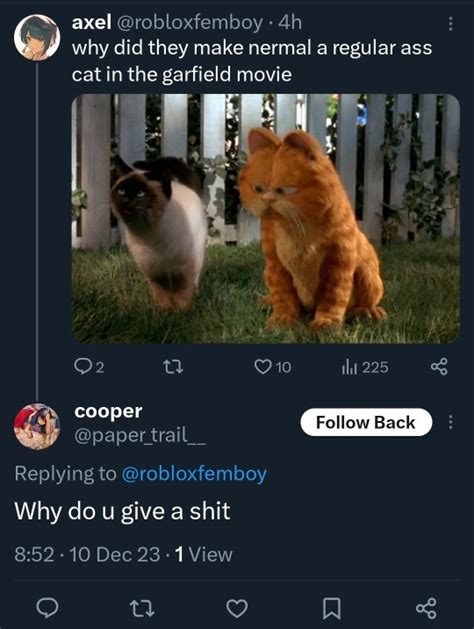Reply to cooper's tweet
474x629 pixels.
47,608
